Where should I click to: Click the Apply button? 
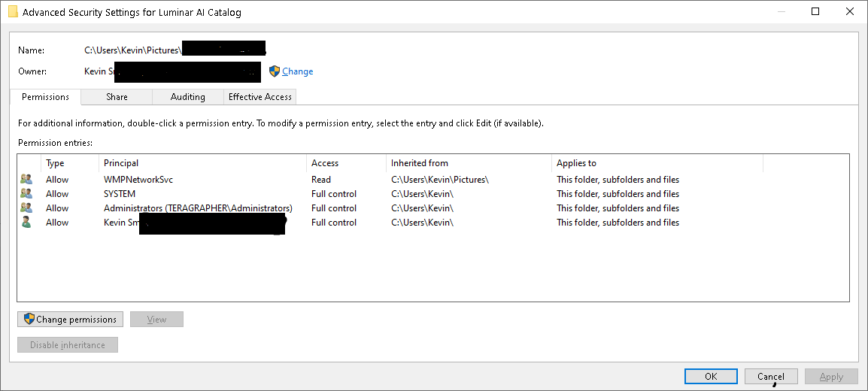(831, 376)
